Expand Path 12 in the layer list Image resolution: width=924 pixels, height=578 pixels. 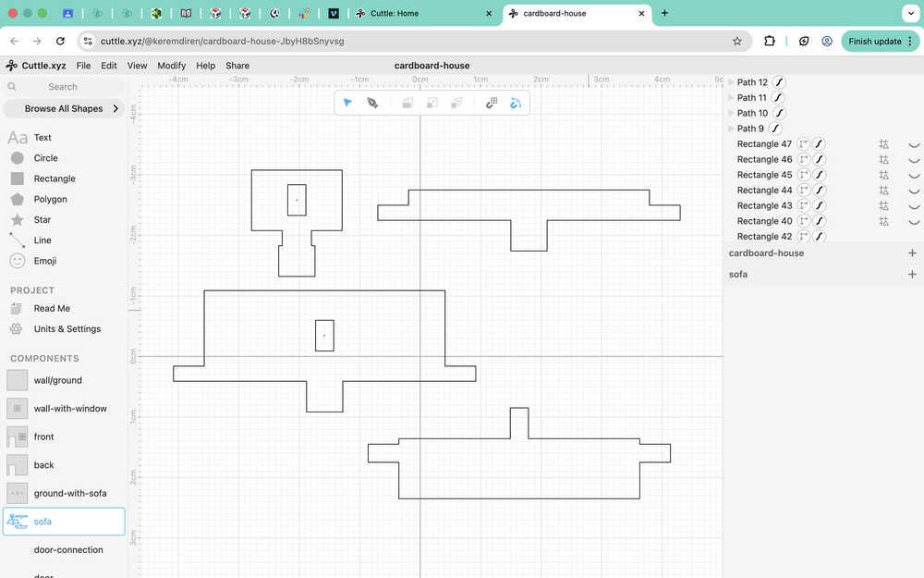click(x=731, y=82)
